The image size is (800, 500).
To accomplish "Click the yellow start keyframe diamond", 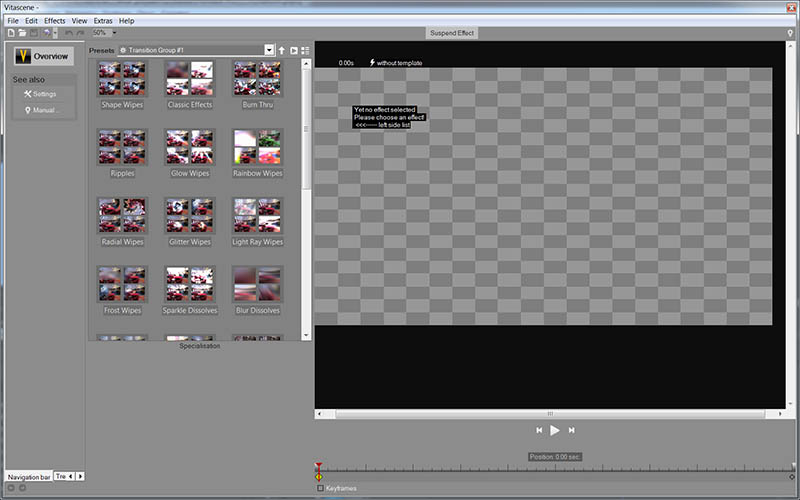I will point(318,477).
